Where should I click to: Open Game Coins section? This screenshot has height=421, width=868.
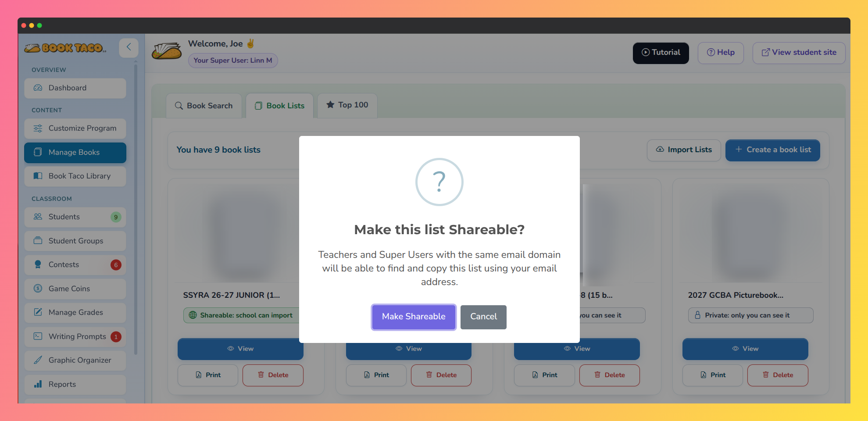click(x=75, y=289)
